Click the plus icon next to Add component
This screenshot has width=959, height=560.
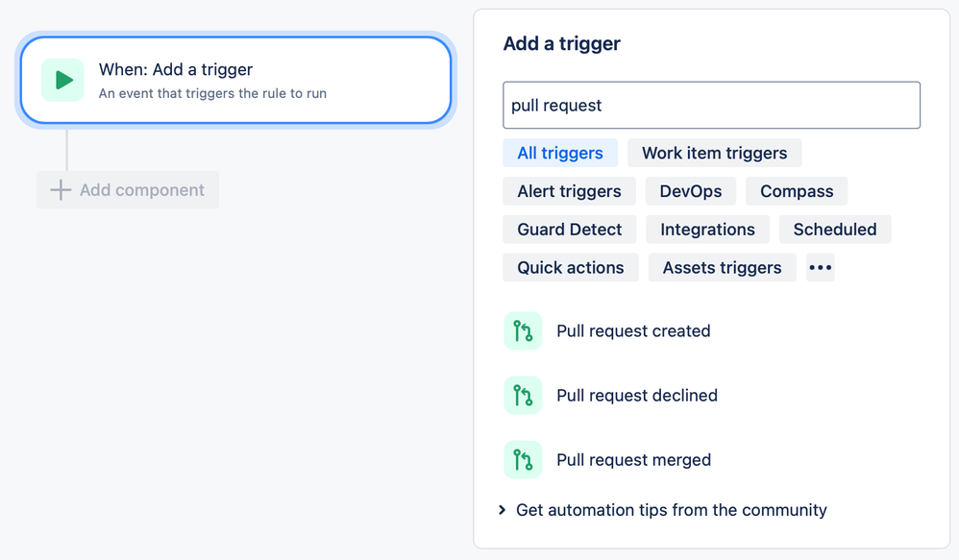60,189
